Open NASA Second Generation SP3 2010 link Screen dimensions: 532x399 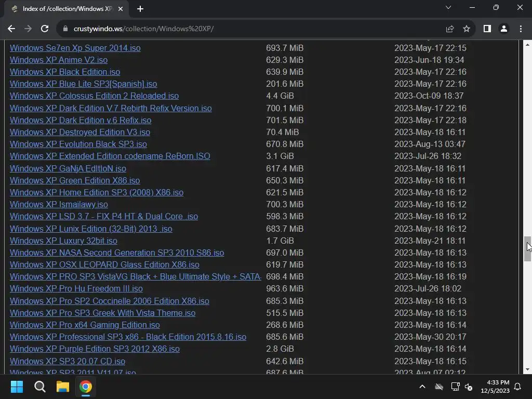click(x=117, y=253)
